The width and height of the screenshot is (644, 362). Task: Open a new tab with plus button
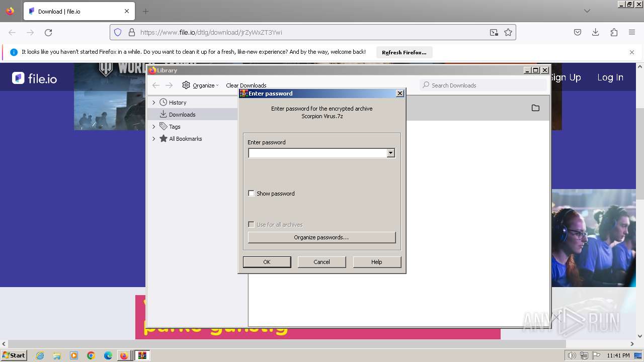coord(145,11)
